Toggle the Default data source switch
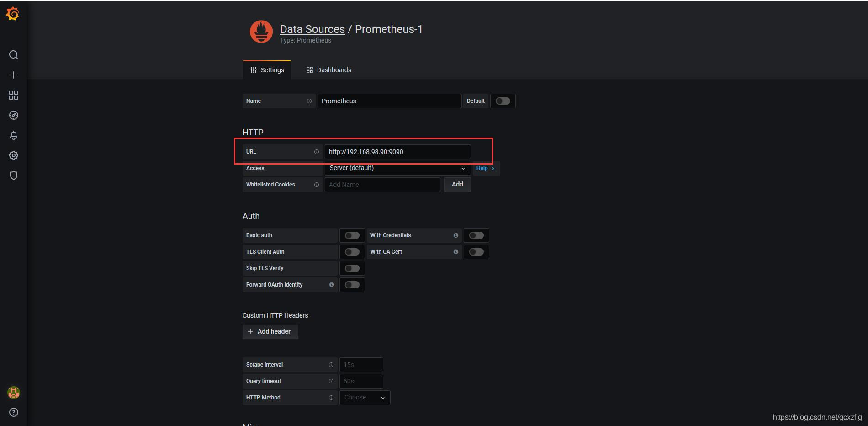 tap(503, 101)
